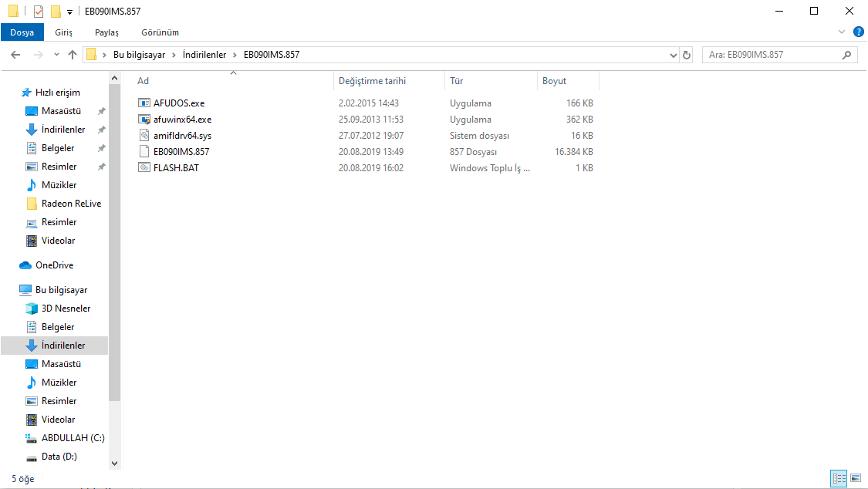This screenshot has width=868, height=489.
Task: Click the search magnifier icon
Action: [x=846, y=55]
